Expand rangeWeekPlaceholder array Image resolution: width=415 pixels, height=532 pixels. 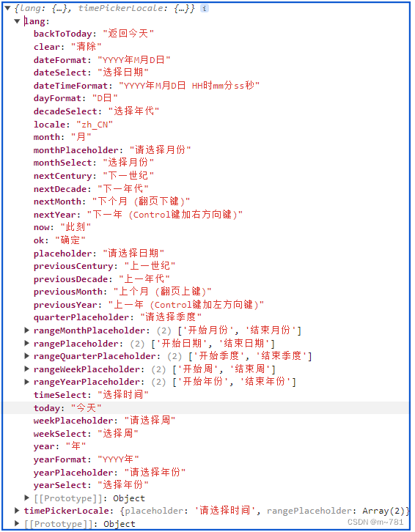tap(27, 369)
